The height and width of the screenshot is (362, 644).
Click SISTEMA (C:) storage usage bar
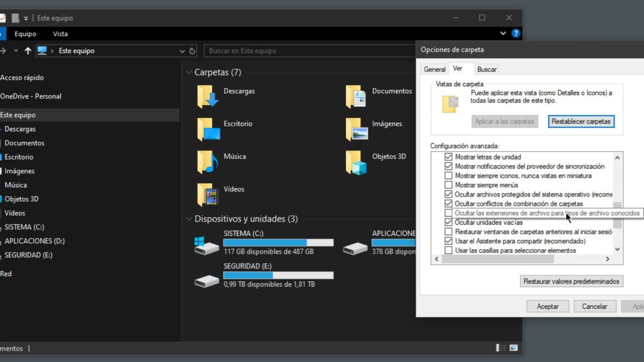click(x=279, y=243)
